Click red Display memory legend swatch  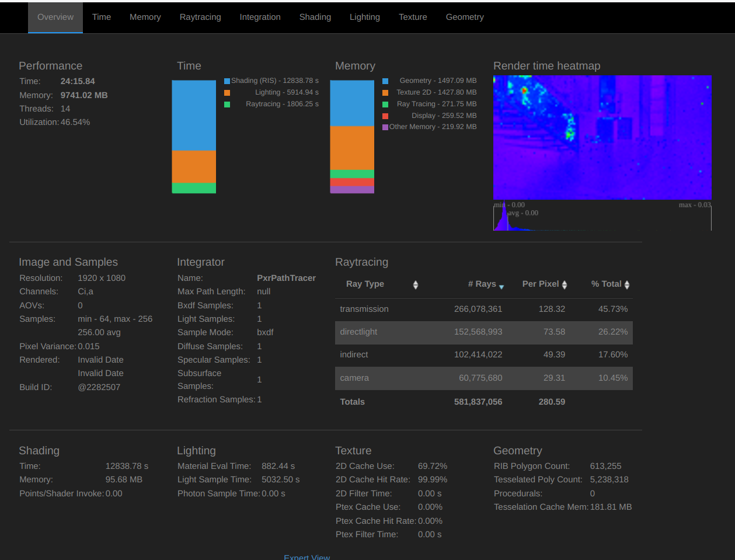(x=385, y=116)
